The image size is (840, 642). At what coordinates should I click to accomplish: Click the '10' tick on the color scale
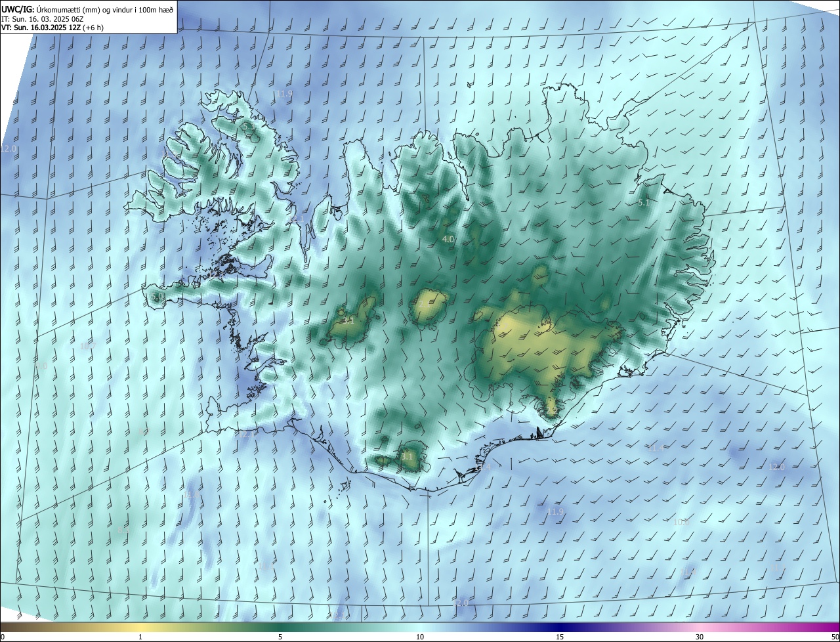[x=420, y=637]
